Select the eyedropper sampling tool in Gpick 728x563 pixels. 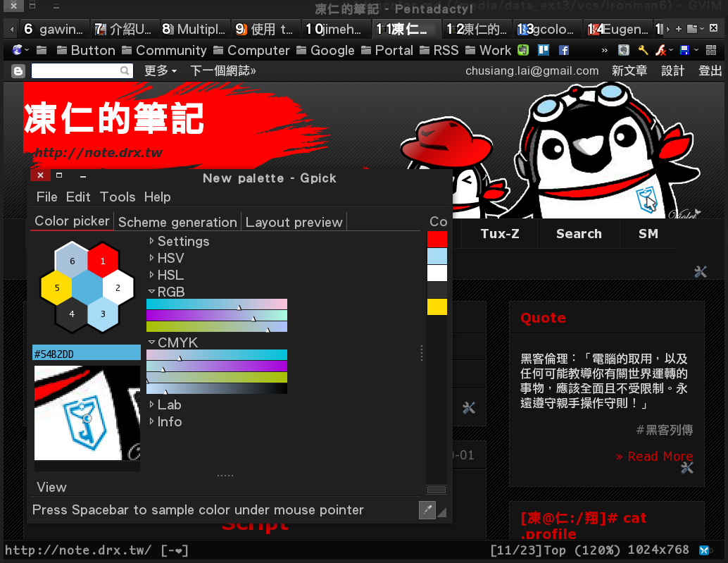[427, 509]
